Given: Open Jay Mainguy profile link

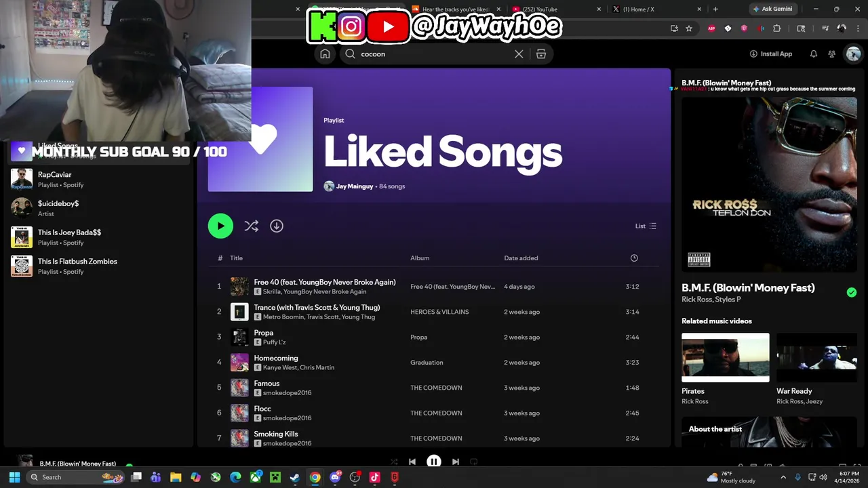Looking at the screenshot, I should point(355,186).
